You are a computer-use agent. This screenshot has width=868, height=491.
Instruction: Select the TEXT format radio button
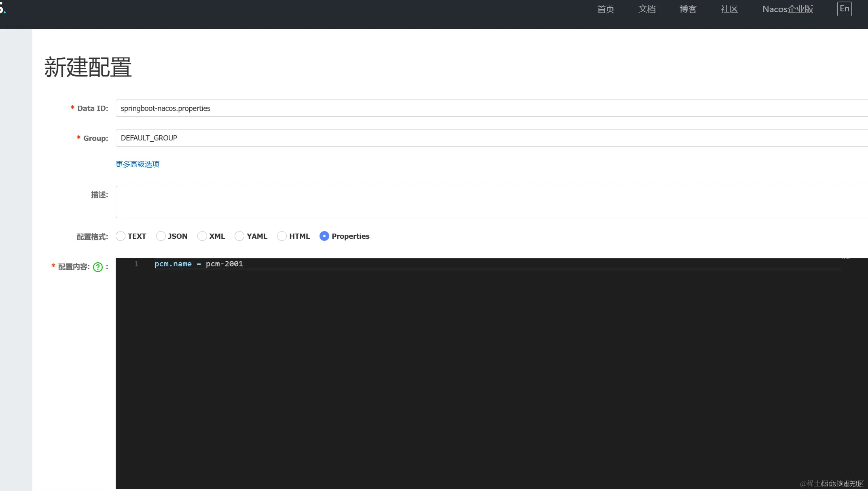(121, 236)
